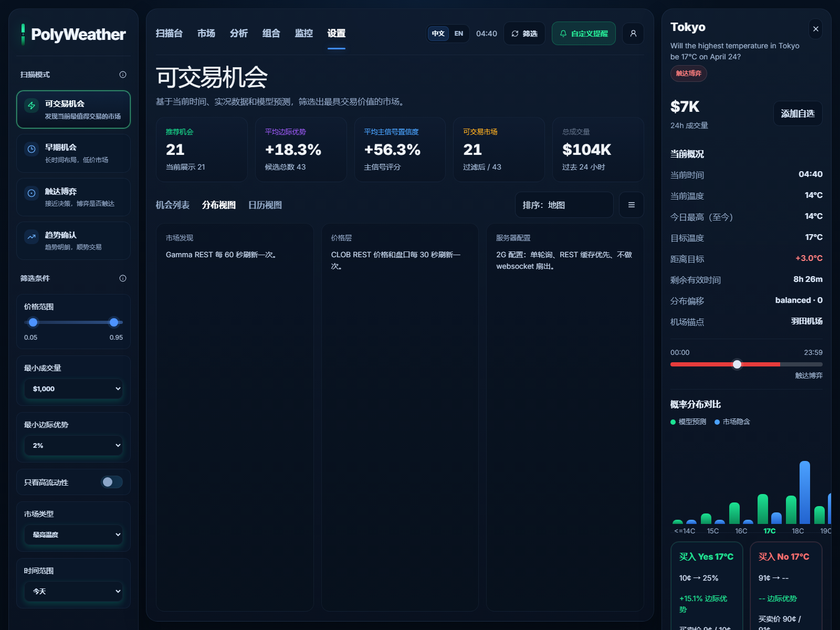Click blue 市场隐含 legend dot

point(717,422)
